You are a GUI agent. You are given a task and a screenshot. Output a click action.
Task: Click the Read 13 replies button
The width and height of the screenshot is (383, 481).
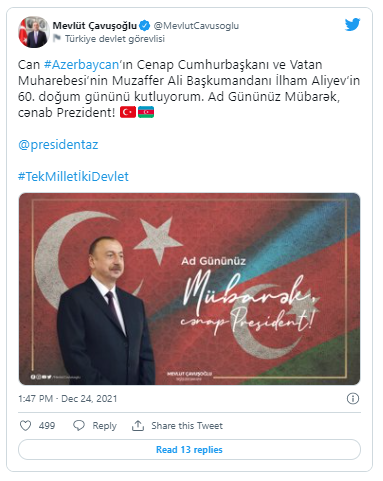[x=189, y=449]
